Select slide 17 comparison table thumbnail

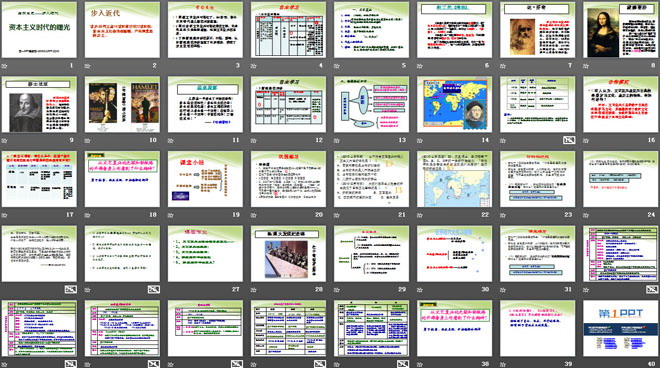[x=39, y=179]
